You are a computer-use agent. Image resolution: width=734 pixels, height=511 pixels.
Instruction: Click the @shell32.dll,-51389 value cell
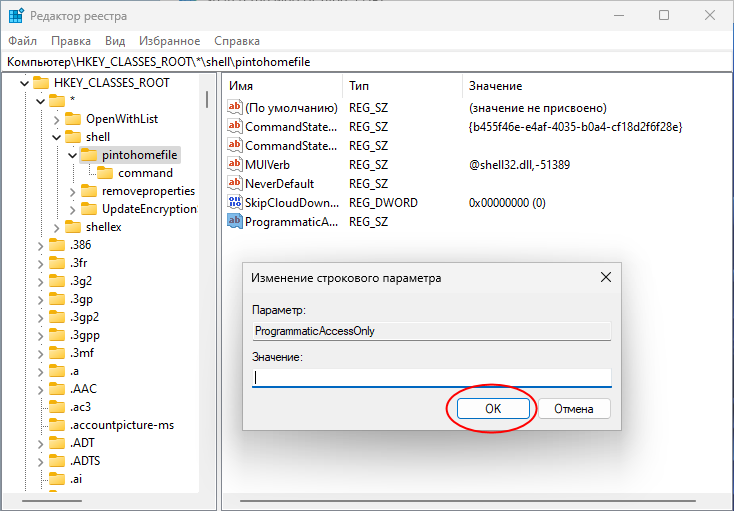pos(519,165)
